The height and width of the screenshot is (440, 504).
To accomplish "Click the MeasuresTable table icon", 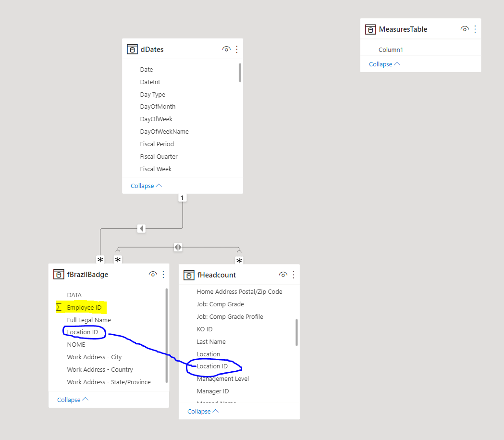I will point(370,29).
